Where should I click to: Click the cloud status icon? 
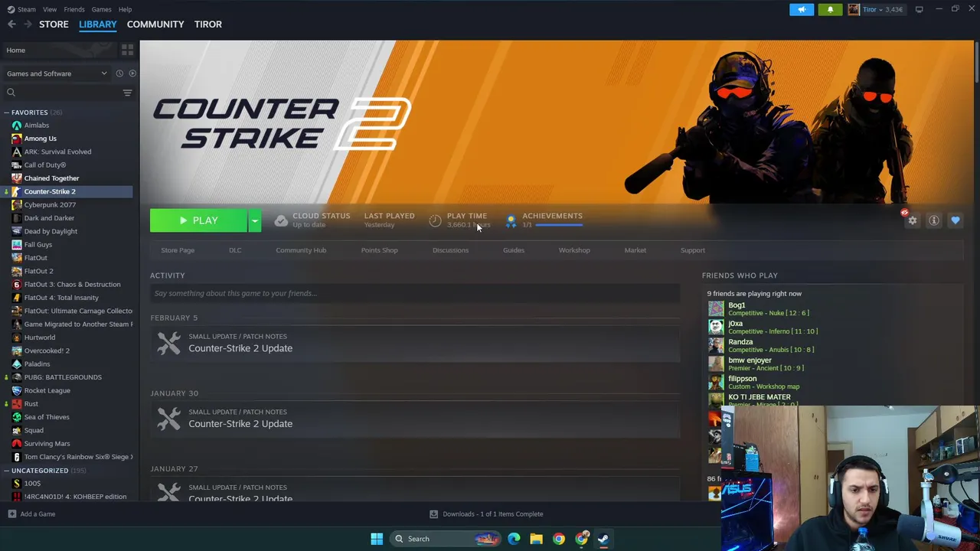point(281,220)
